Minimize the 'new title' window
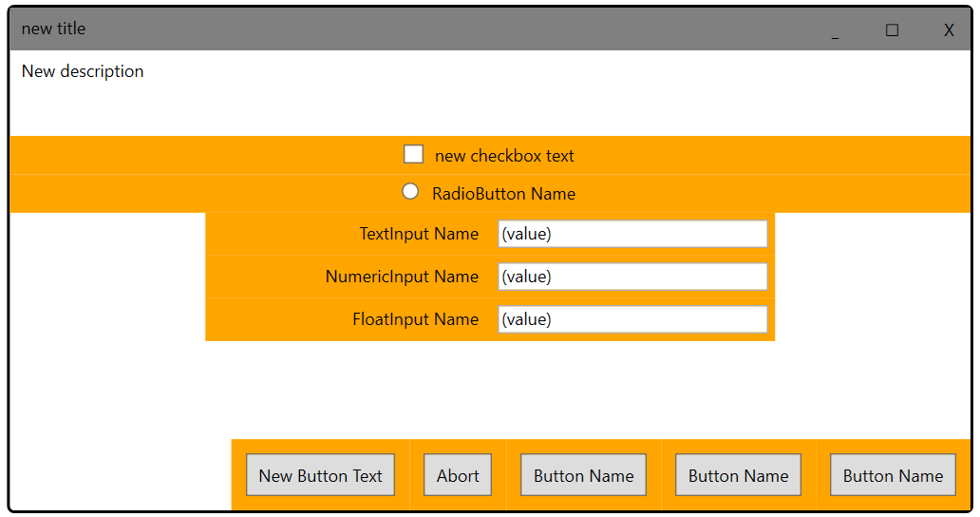Image resolution: width=980 pixels, height=517 pixels. (x=835, y=30)
